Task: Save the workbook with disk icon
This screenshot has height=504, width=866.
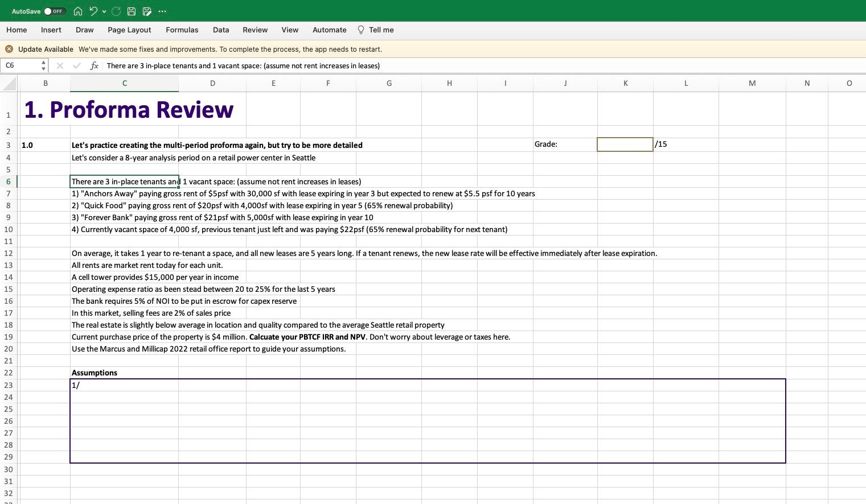Action: coord(131,11)
